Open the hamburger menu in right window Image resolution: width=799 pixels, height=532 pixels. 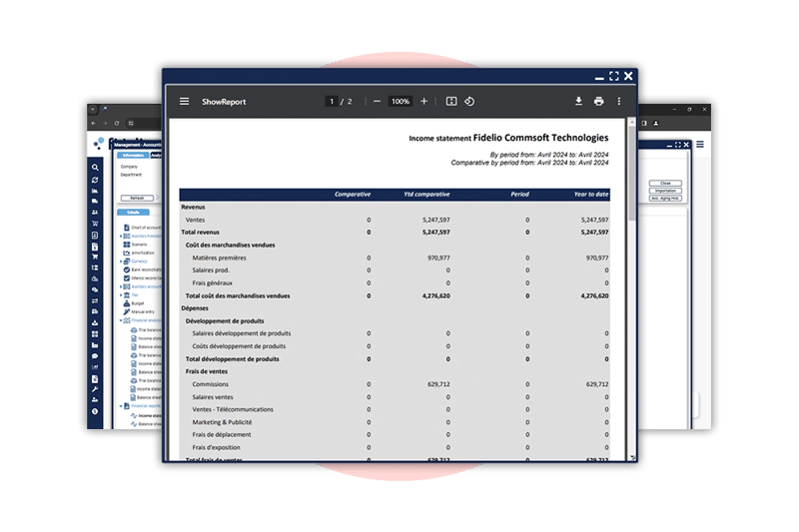point(700,145)
